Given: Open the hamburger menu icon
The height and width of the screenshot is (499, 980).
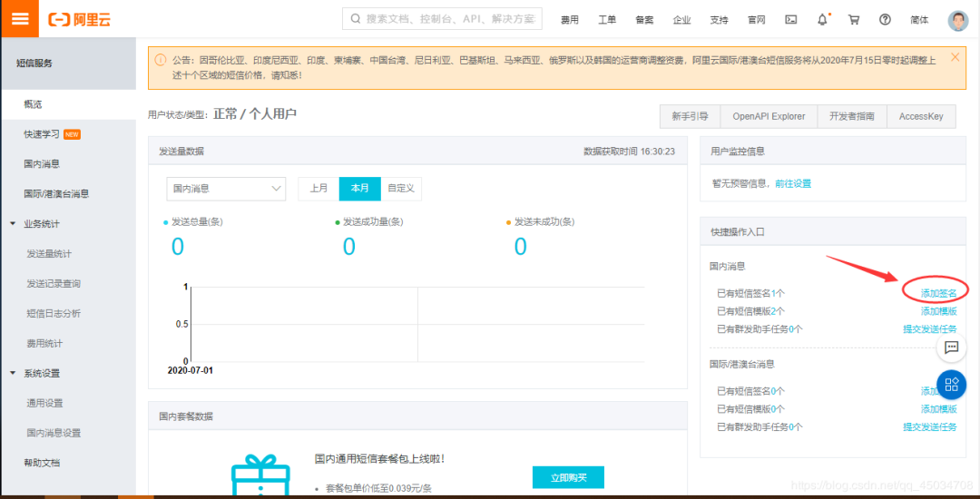Looking at the screenshot, I should [20, 19].
